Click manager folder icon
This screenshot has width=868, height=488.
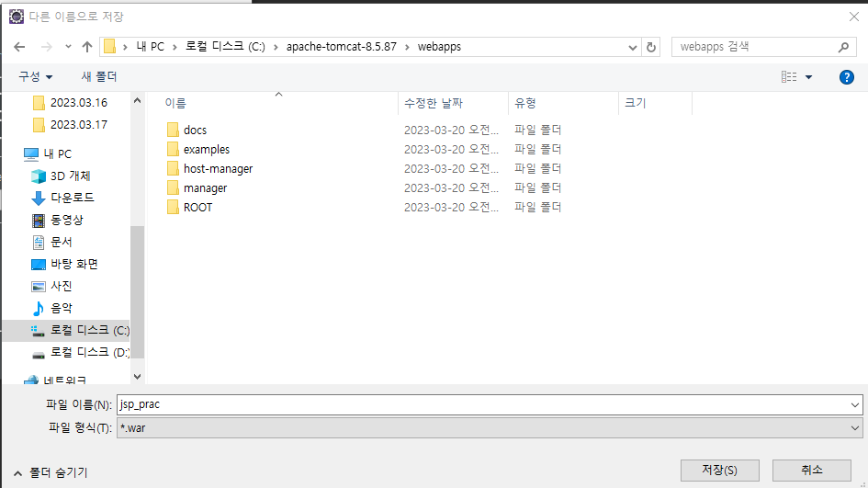click(x=173, y=188)
